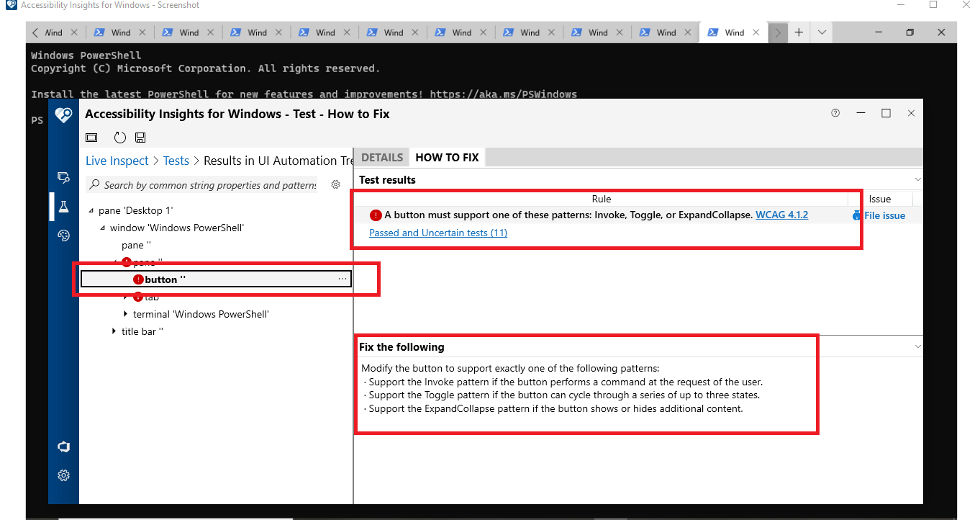
Task: Open help question mark icon in title bar
Action: click(x=835, y=113)
